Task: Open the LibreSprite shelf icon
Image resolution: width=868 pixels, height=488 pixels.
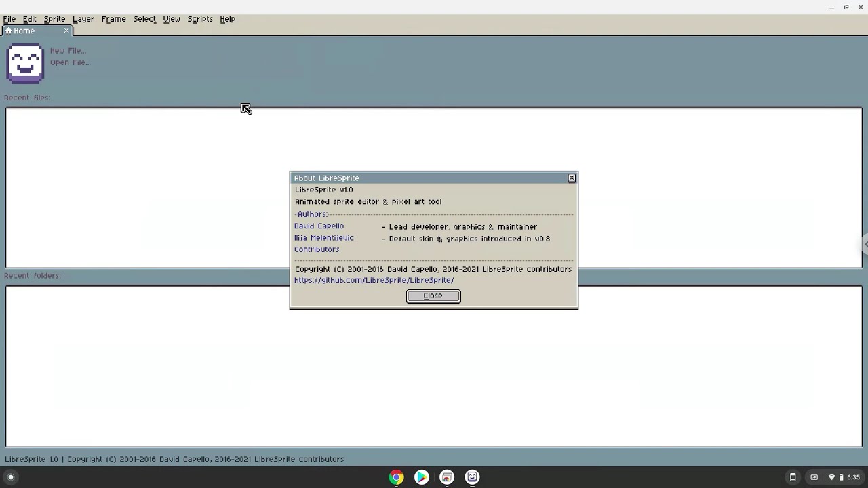Action: [x=472, y=477]
